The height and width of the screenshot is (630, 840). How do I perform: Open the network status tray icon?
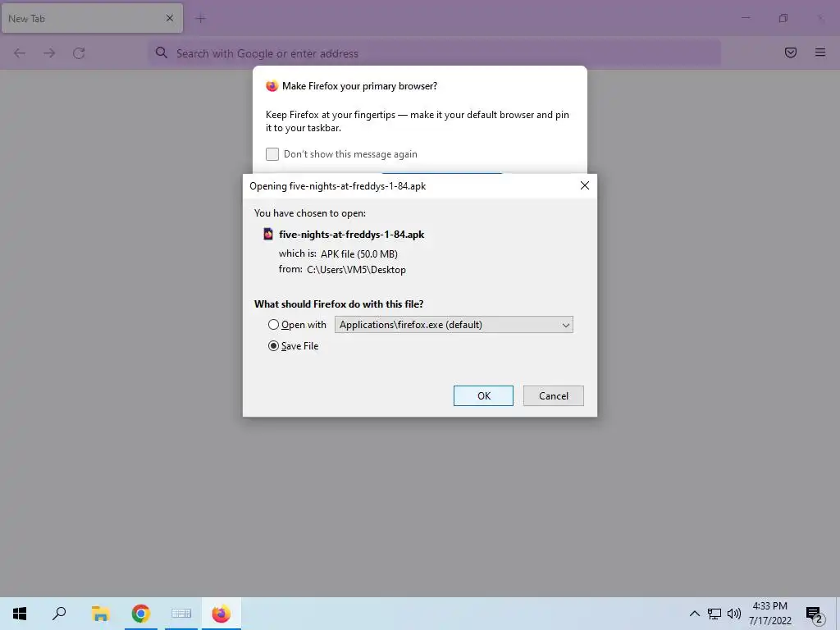[x=714, y=614]
